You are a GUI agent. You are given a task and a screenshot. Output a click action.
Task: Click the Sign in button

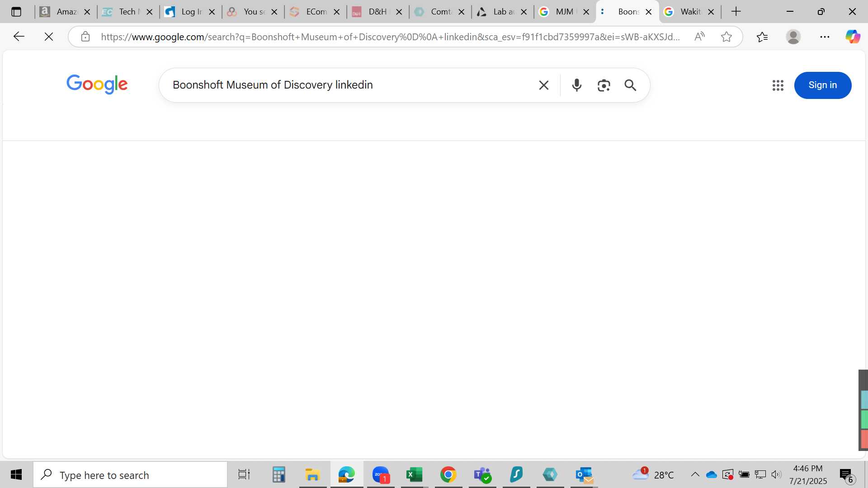[822, 85]
